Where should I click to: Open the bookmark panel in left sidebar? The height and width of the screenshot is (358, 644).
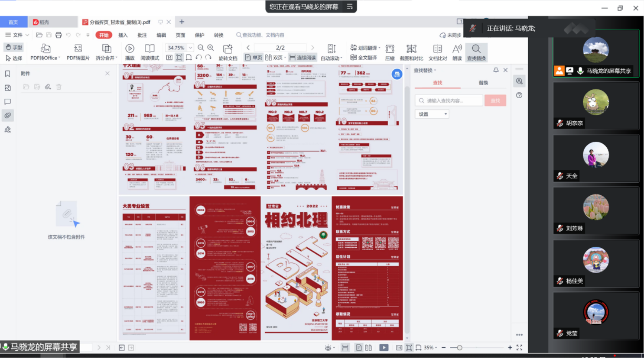pos(7,74)
